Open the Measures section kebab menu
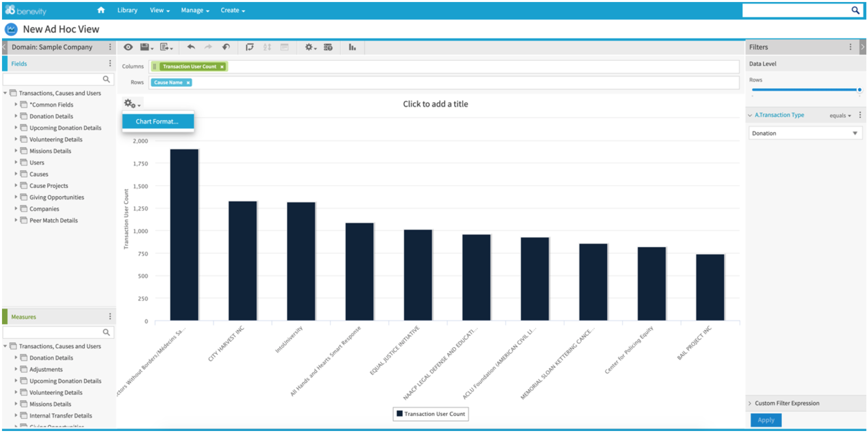Viewport: 868px width, 433px height. (x=110, y=317)
